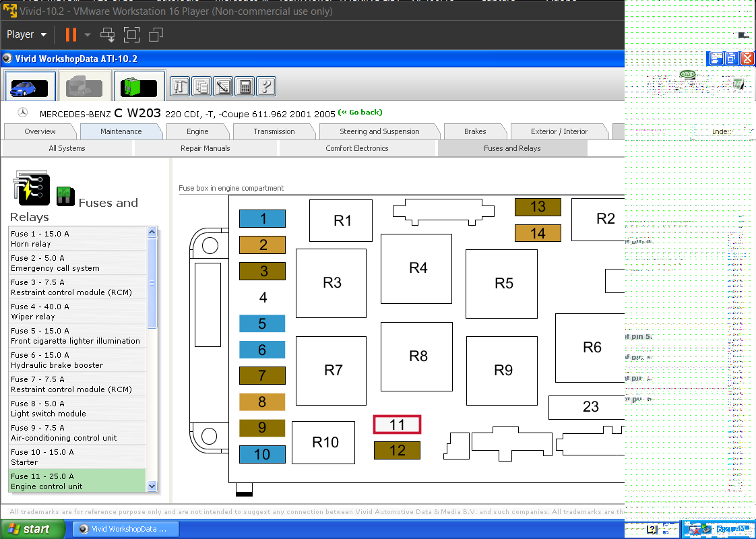
Task: Click the copy documents toolbar icon
Action: coord(201,87)
